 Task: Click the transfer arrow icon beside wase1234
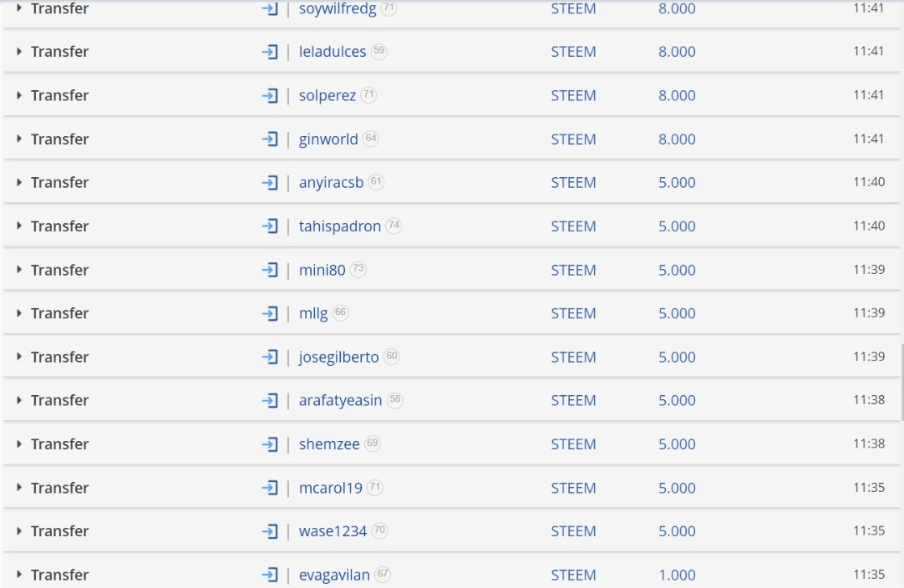pos(270,531)
